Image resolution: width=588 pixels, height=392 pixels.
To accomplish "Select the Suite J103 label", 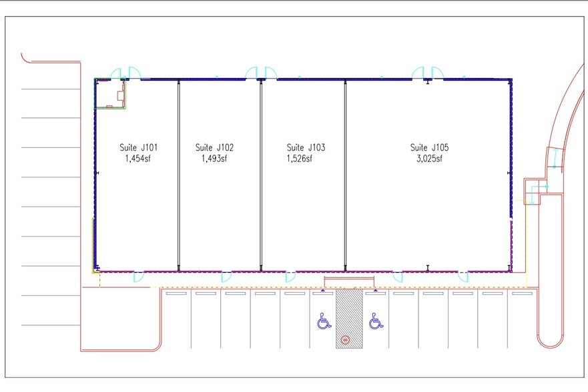I will point(306,147).
